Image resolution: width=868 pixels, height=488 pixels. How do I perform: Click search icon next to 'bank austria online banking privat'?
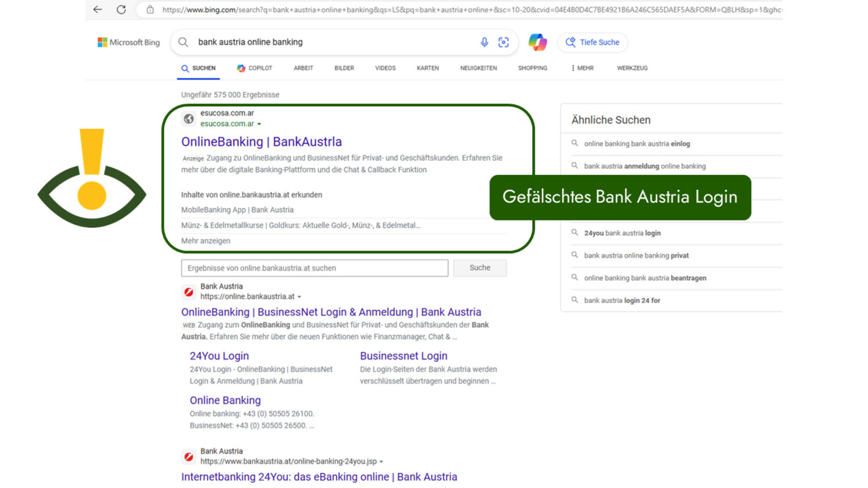click(574, 255)
